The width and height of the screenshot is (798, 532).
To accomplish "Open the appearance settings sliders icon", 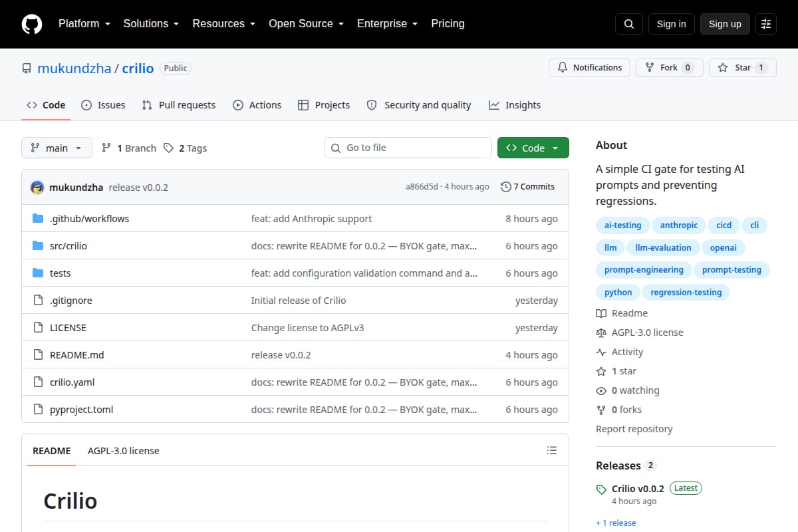I will (x=766, y=24).
